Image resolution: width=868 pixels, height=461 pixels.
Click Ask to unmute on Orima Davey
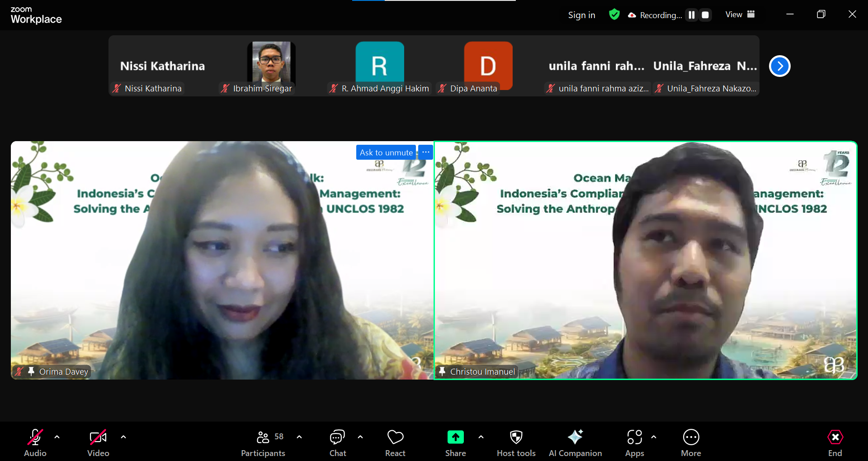pyautogui.click(x=386, y=152)
